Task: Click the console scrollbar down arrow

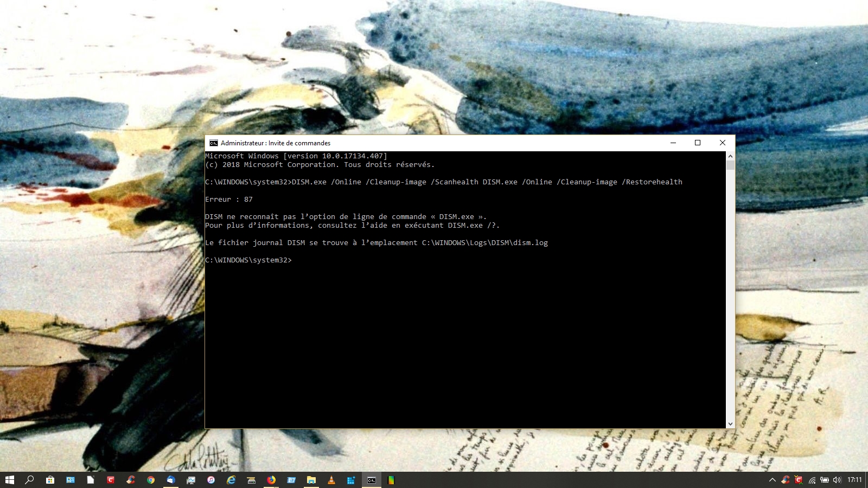Action: [730, 424]
